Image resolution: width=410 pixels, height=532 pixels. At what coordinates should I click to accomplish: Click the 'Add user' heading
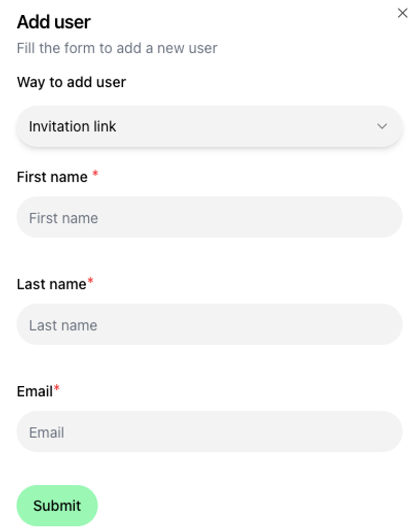(x=54, y=22)
